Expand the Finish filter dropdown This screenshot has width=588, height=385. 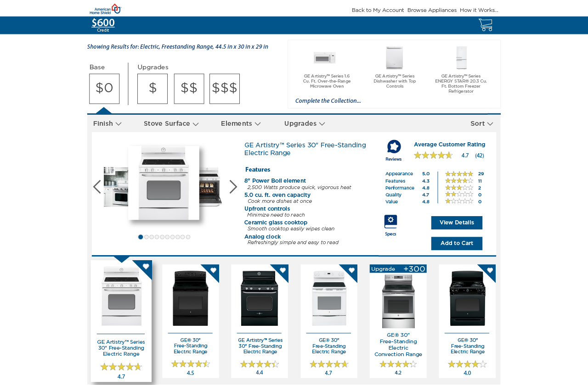[107, 123]
